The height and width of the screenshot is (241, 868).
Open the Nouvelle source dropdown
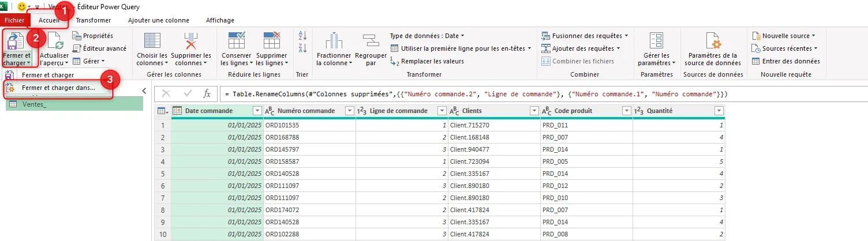pyautogui.click(x=784, y=36)
